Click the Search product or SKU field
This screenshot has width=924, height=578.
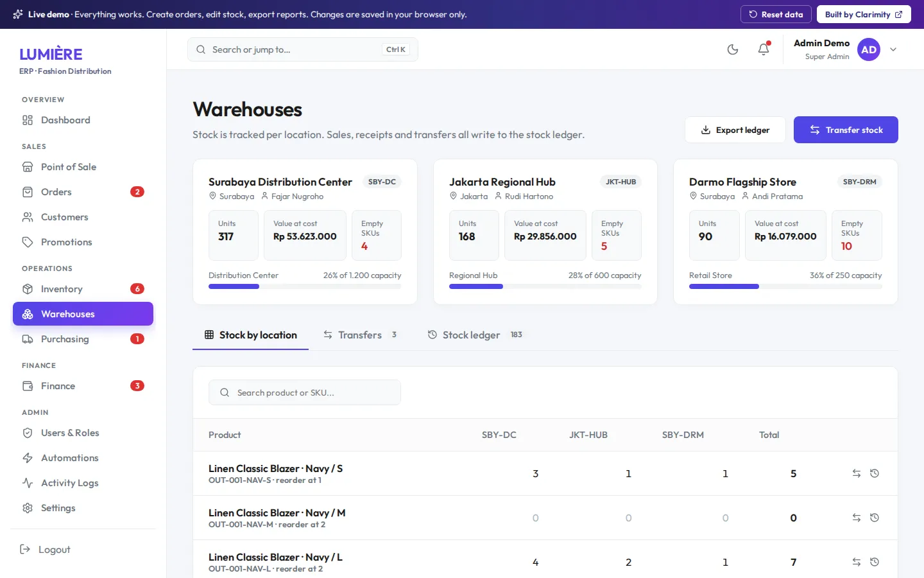pos(305,392)
